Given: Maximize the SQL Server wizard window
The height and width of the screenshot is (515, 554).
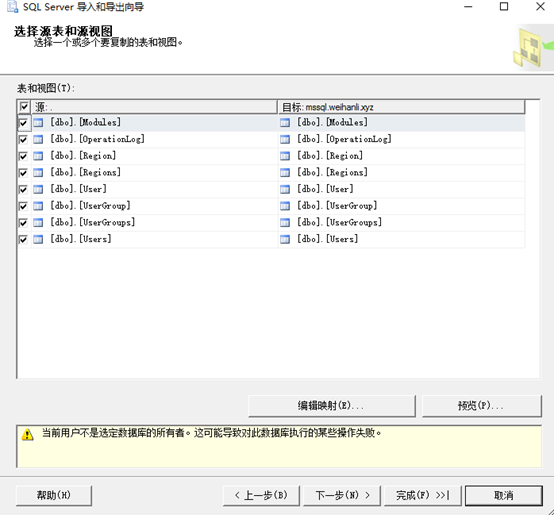Looking at the screenshot, I should click(504, 7).
